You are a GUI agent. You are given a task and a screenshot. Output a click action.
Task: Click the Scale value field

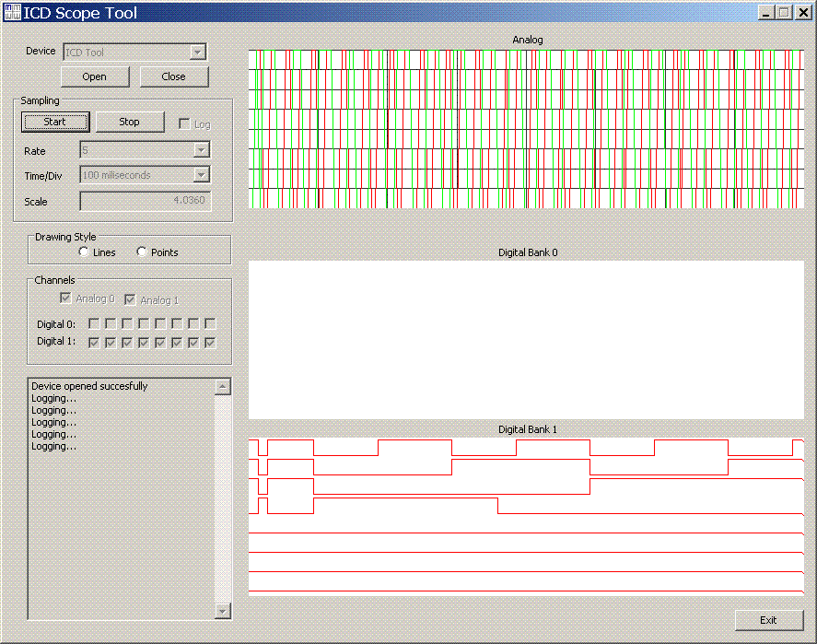point(146,201)
